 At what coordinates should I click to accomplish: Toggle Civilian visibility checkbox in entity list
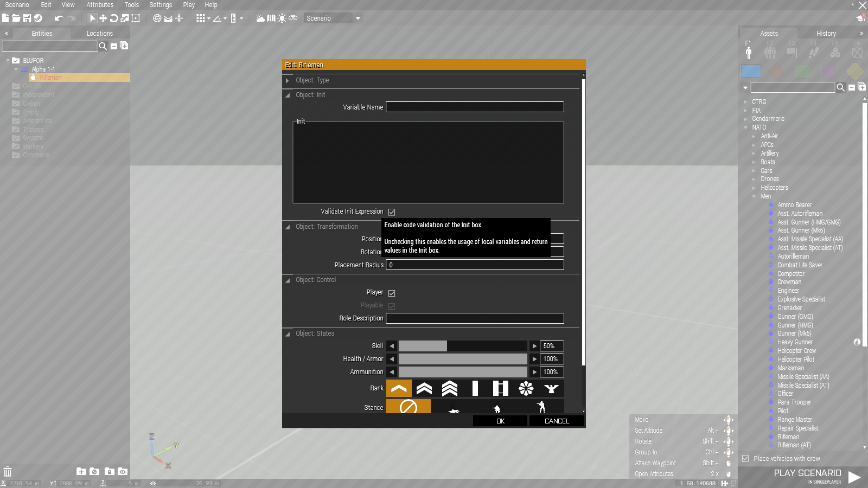coord(16,104)
